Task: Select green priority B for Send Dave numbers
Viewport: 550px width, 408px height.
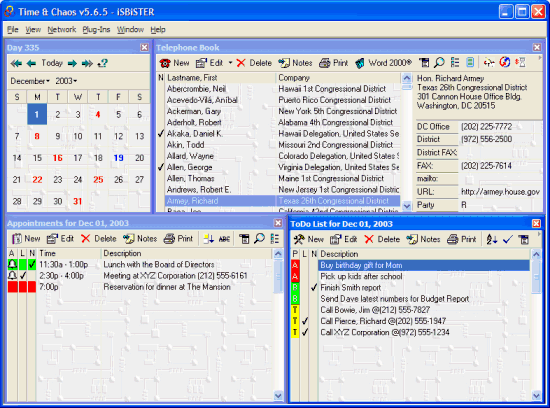Action: click(x=295, y=299)
